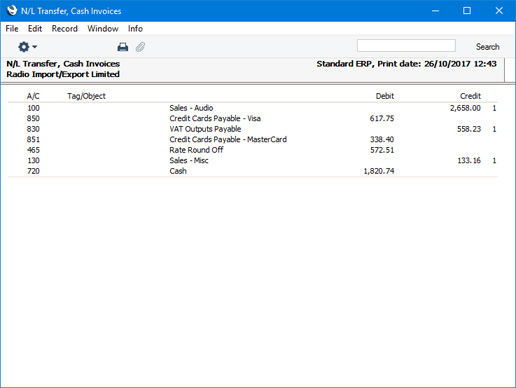The image size is (516, 388).
Task: Select account number 100
Action: (33, 108)
